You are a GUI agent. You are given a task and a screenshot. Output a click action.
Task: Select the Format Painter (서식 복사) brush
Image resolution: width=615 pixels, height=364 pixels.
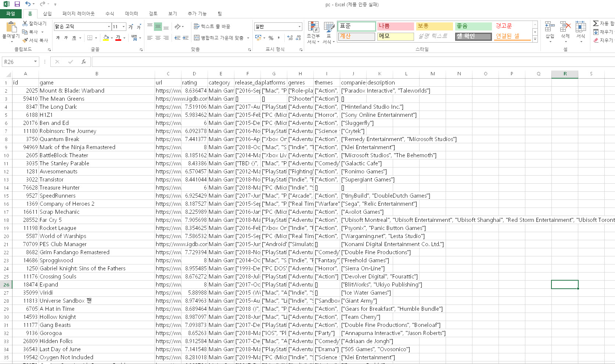coord(25,40)
